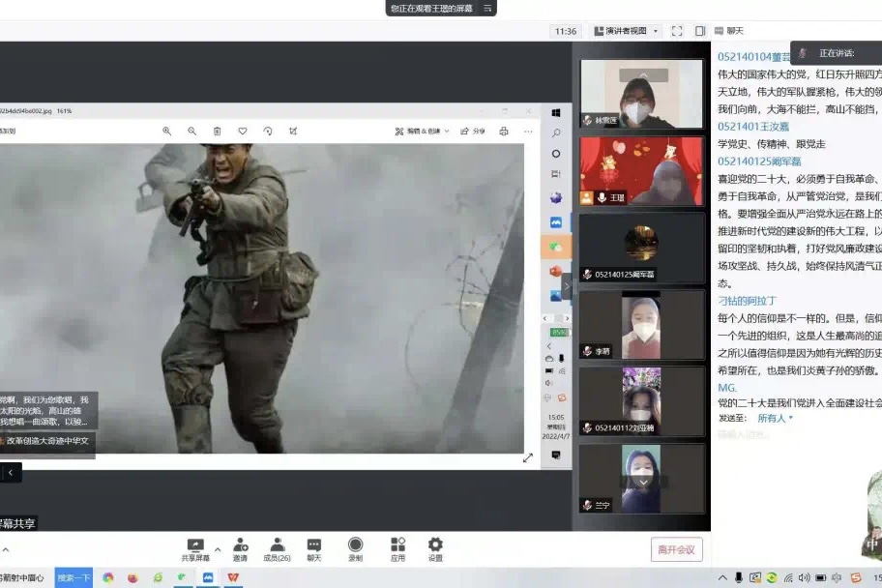This screenshot has height=588, width=882.
Task: Expand the hidden toolbar caret at bottom left
Action: point(6,549)
